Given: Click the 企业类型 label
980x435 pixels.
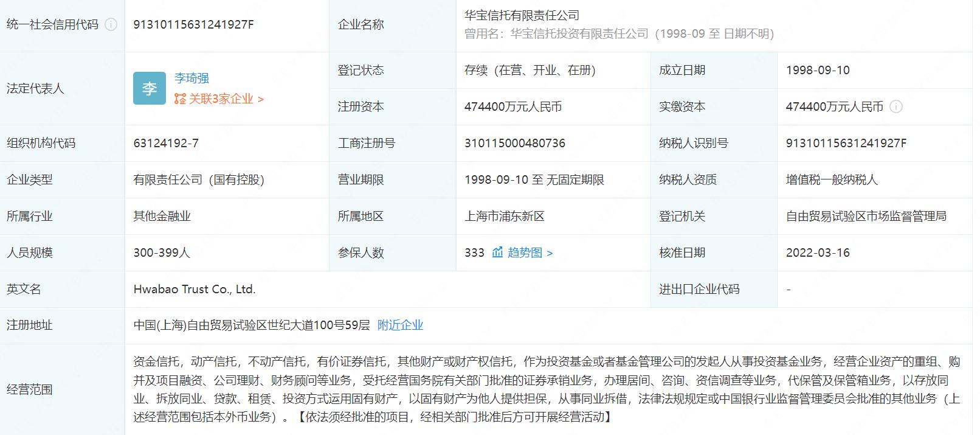Looking at the screenshot, I should tap(30, 179).
